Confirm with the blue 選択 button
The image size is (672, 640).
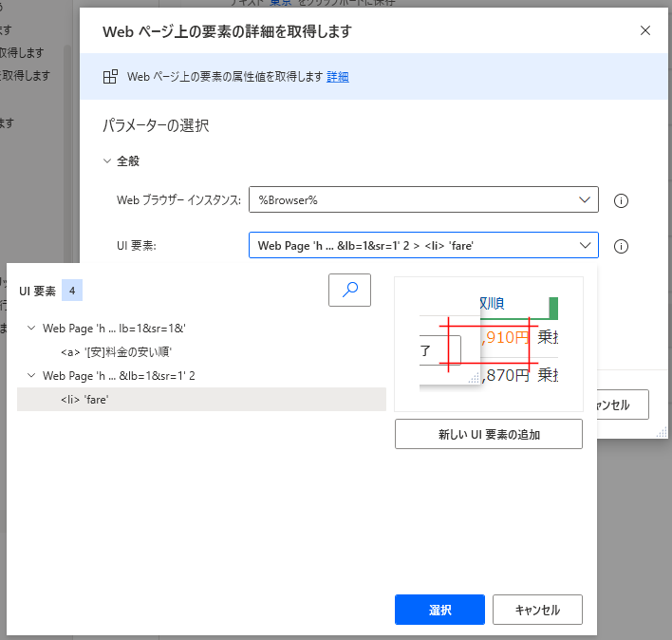click(x=439, y=610)
